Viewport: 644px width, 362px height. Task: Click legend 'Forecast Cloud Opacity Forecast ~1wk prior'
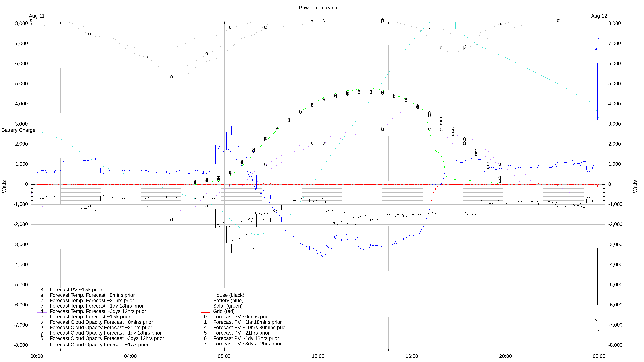pyautogui.click(x=99, y=345)
